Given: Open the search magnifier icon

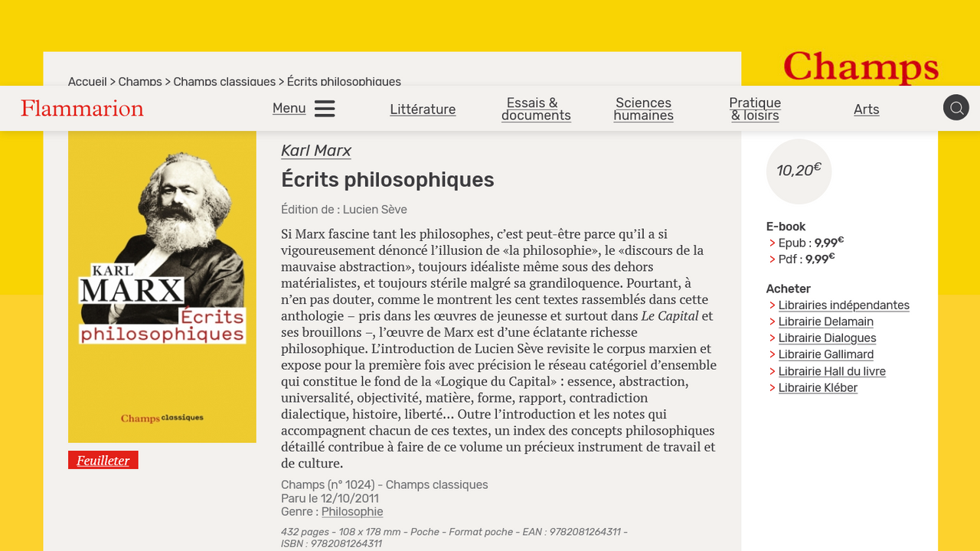Looking at the screenshot, I should pyautogui.click(x=955, y=108).
